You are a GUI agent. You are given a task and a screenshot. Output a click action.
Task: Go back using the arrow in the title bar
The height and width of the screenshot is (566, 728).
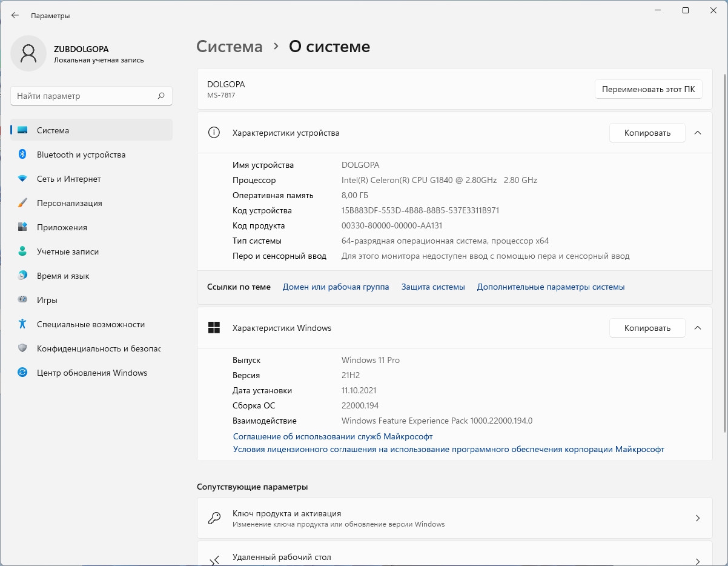15,16
